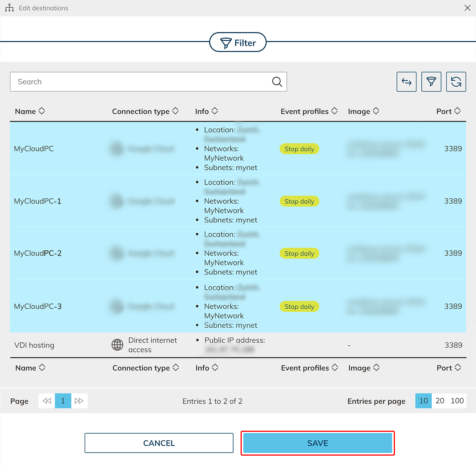This screenshot has width=476, height=469.
Task: Click the refresh table icon
Action: [456, 82]
